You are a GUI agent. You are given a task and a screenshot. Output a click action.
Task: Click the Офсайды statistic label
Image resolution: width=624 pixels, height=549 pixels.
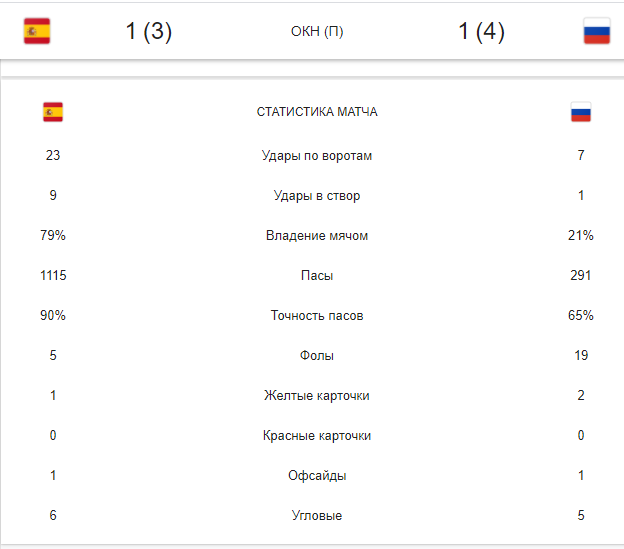(317, 476)
